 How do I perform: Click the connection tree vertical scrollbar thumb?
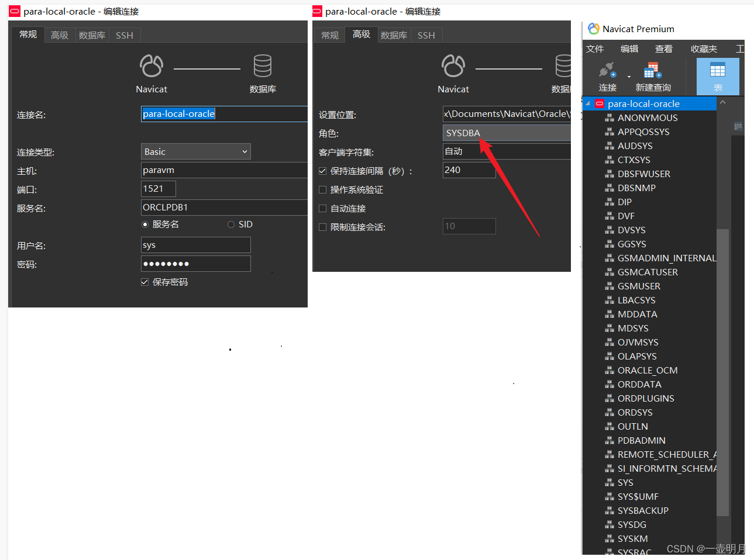click(x=723, y=372)
